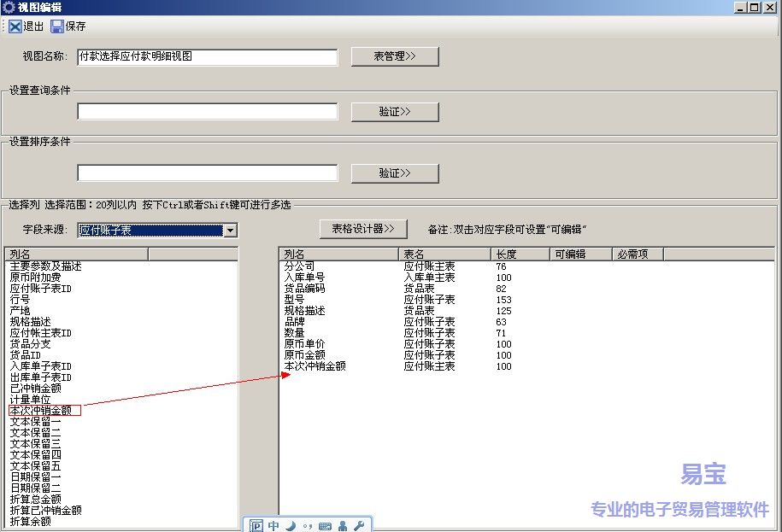This screenshot has width=782, height=532.
Task: Click the user account icon in IME bar
Action: click(x=343, y=525)
